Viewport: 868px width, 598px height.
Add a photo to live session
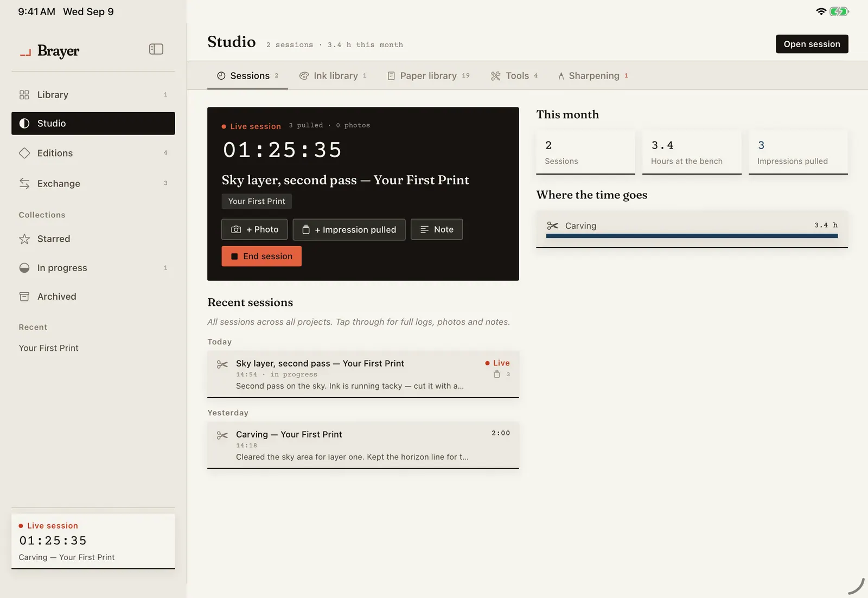tap(255, 229)
